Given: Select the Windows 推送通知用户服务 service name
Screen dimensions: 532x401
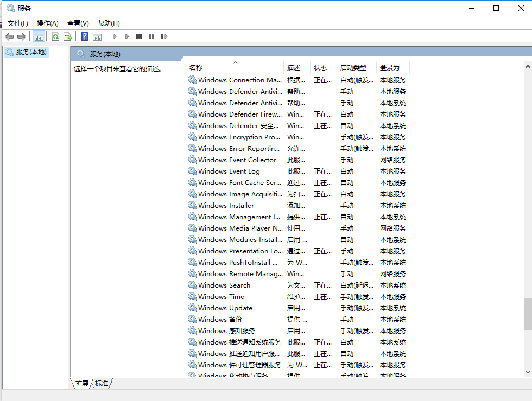Looking at the screenshot, I should 239,353.
